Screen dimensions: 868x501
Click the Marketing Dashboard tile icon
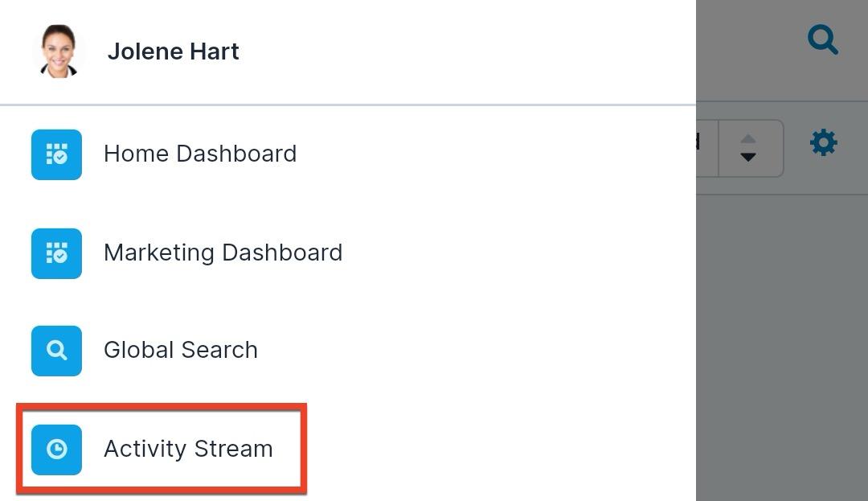[x=56, y=253]
